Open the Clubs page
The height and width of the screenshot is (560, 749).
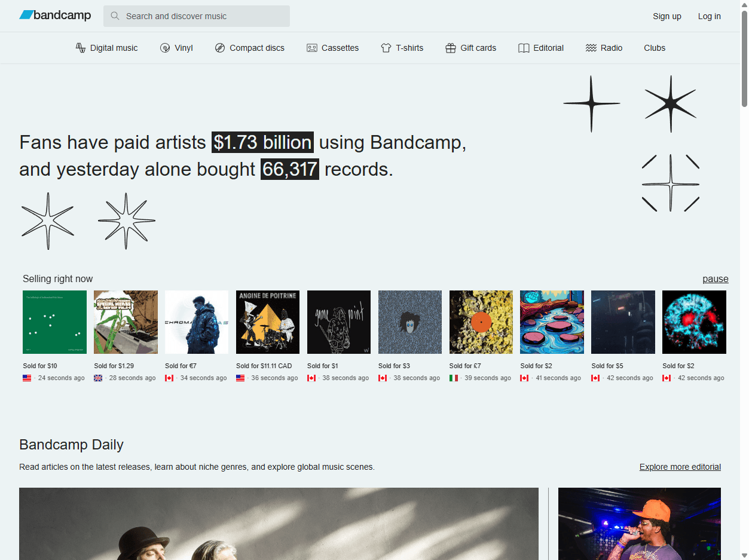click(x=655, y=48)
